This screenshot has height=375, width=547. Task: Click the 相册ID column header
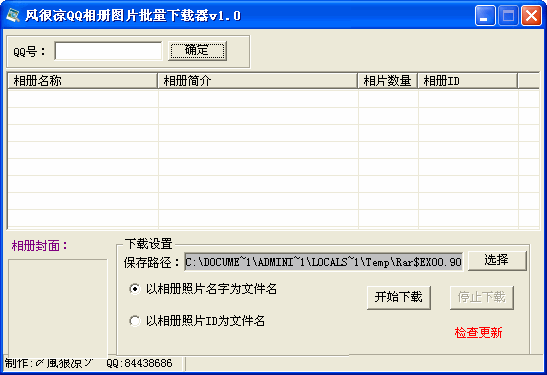(x=467, y=81)
